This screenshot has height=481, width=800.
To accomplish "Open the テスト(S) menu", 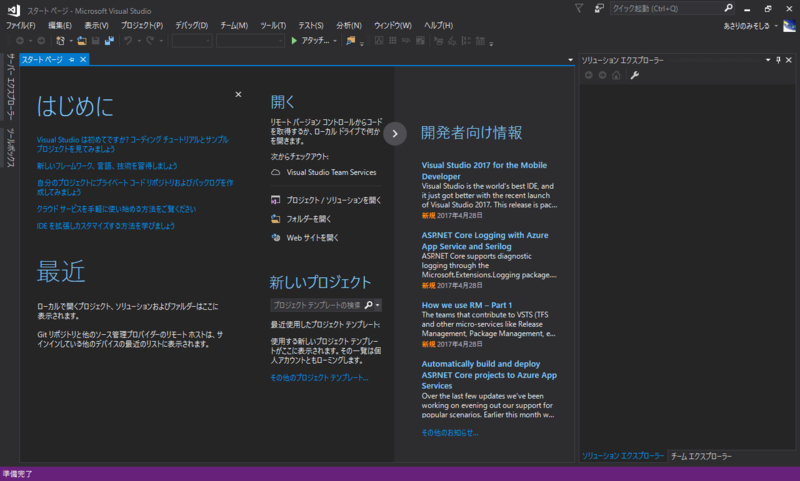I will click(x=311, y=26).
